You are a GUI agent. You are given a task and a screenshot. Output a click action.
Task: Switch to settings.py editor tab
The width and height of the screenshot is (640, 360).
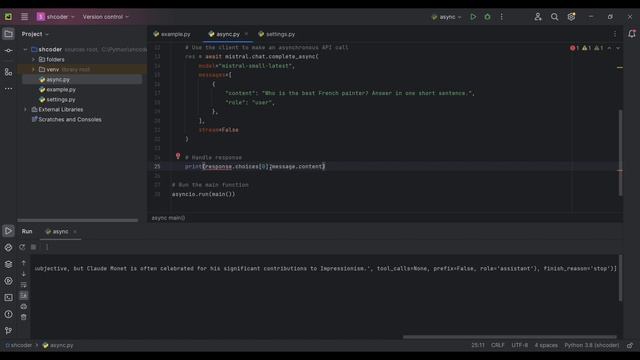(276, 34)
